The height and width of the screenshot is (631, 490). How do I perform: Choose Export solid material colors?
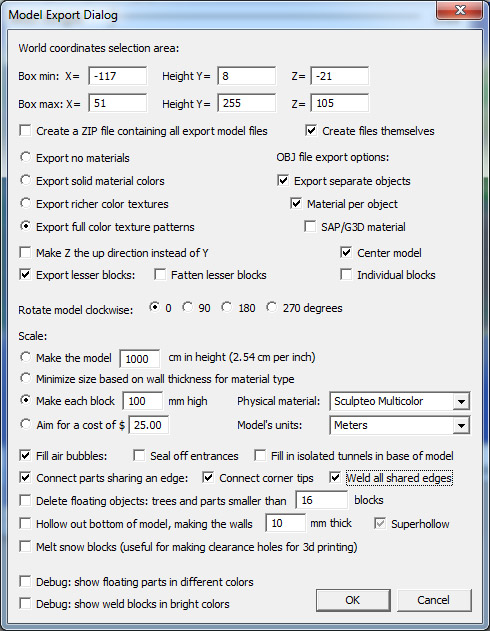pyautogui.click(x=25, y=180)
